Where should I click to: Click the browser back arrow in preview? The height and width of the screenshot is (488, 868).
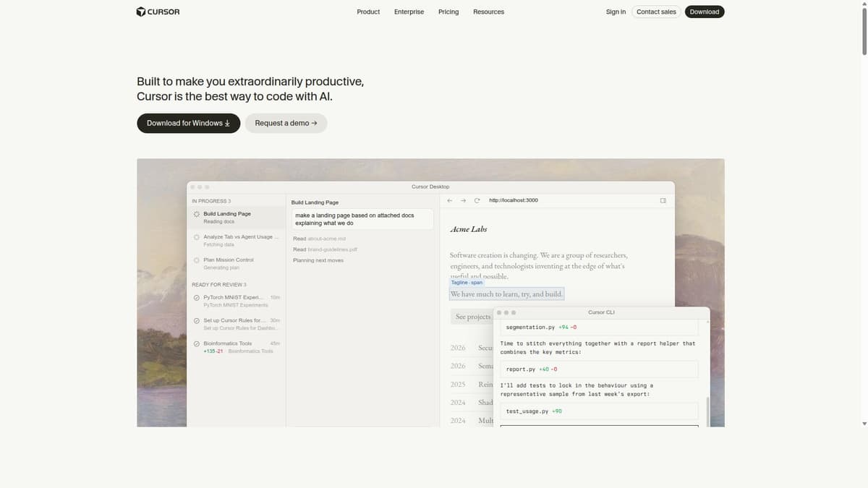[x=450, y=200]
